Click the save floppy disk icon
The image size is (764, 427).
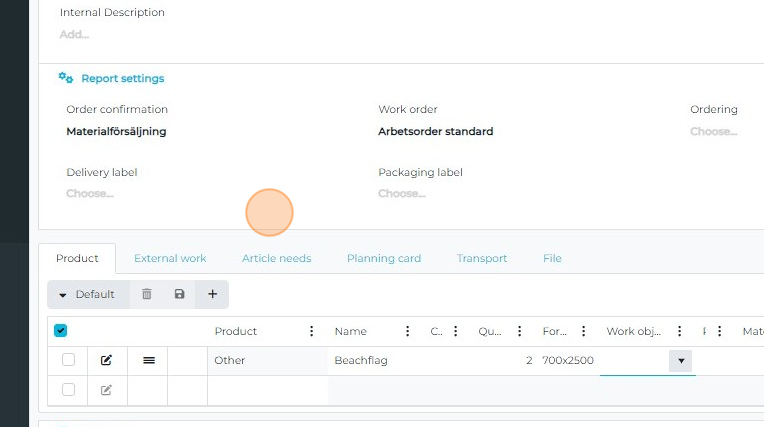pyautogui.click(x=179, y=294)
